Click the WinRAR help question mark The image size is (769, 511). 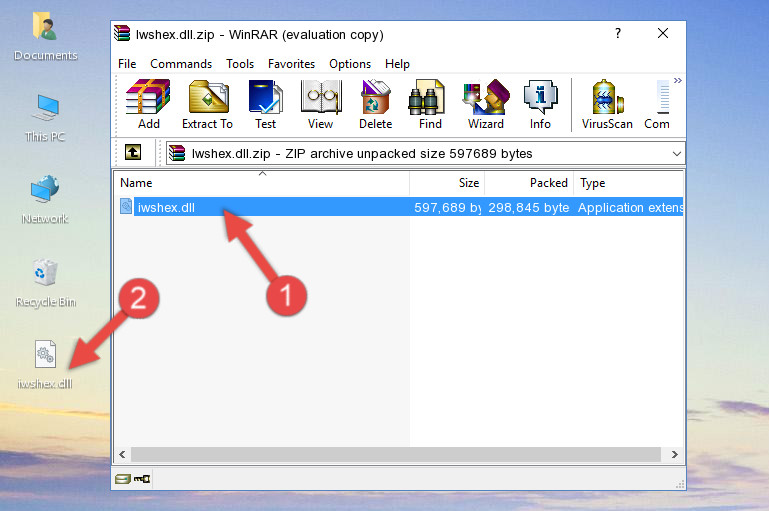point(618,33)
